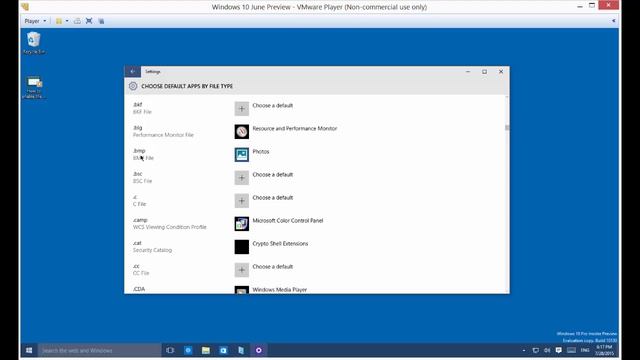The width and height of the screenshot is (640, 360).
Task: Open the taskbar clock and date
Action: point(604,350)
